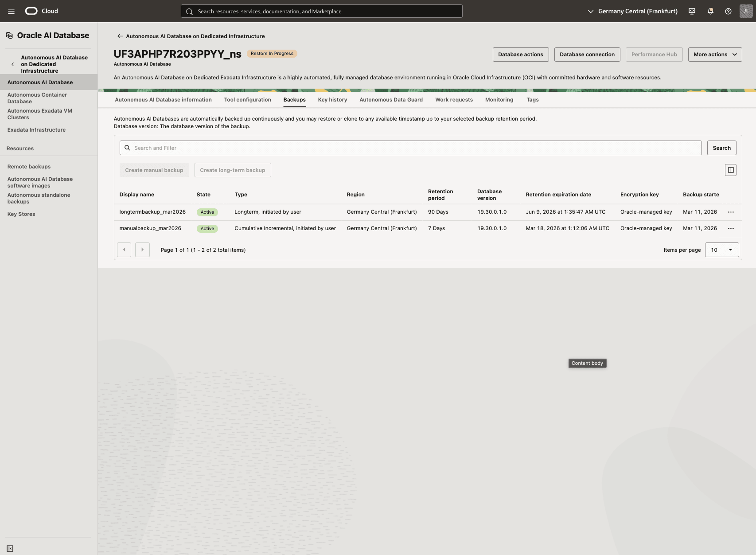
Task: Click the Active state badge for manualbackup_mar2026
Action: [x=207, y=229]
